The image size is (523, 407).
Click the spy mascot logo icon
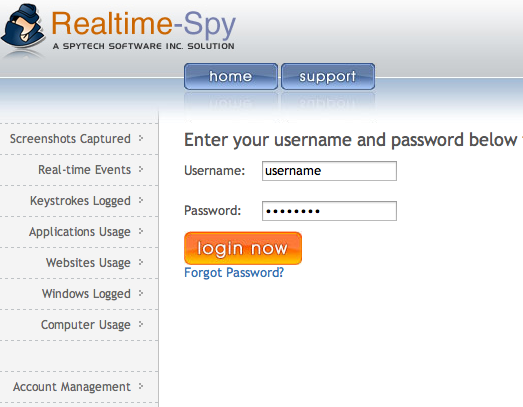(x=23, y=28)
